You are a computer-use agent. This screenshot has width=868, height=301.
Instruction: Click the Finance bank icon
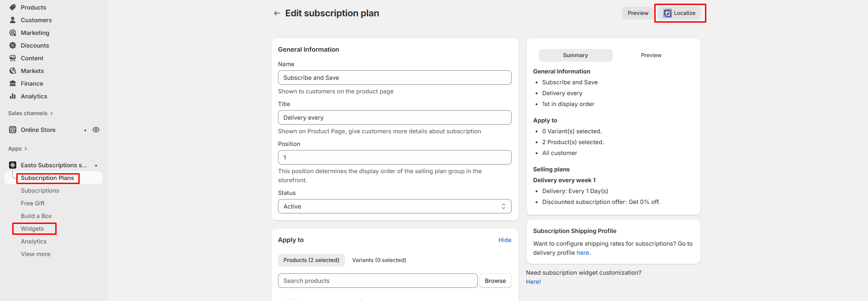tap(13, 83)
